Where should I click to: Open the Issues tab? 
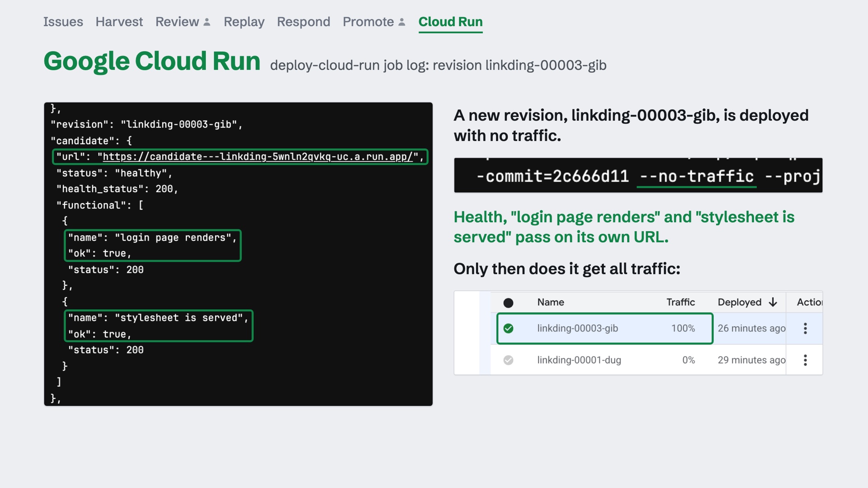pyautogui.click(x=63, y=22)
